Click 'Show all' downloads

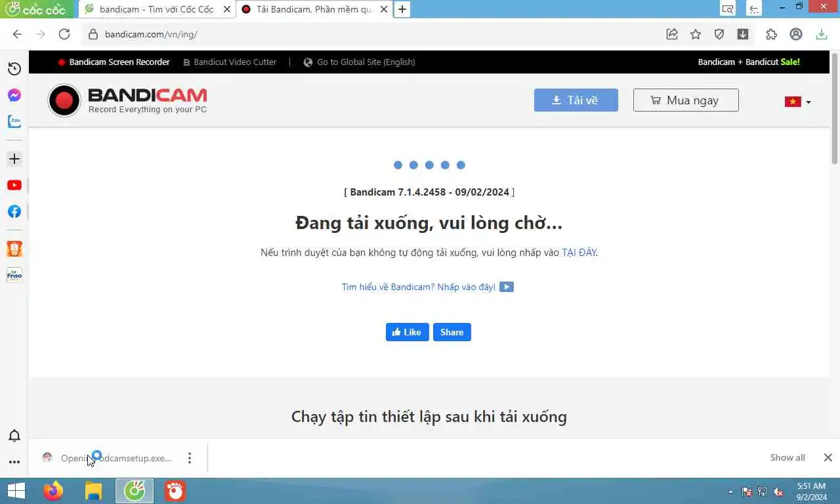787,457
